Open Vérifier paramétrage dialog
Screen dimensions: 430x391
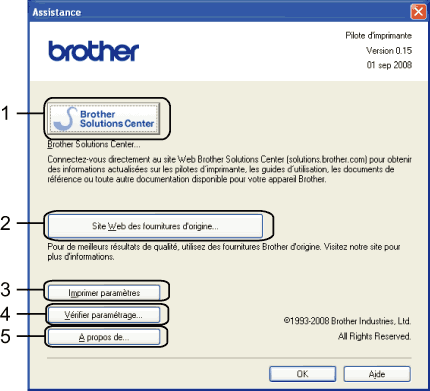104,315
